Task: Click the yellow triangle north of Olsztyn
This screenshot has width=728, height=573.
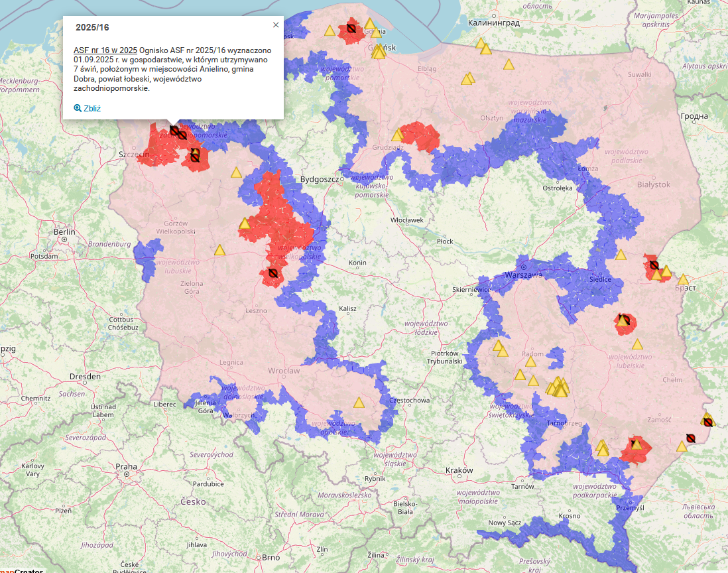Action: point(509,65)
